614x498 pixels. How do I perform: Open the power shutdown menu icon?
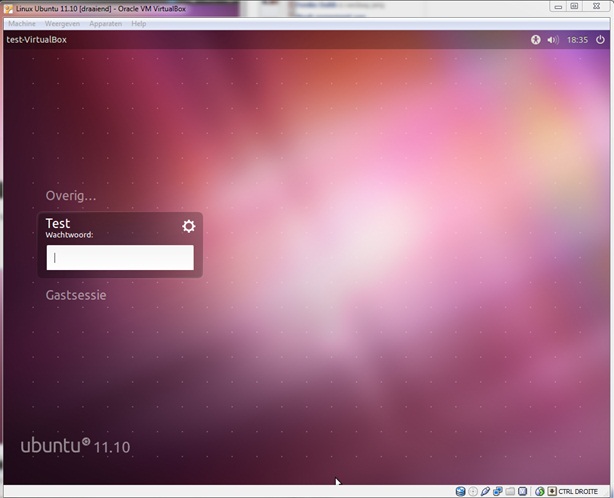click(600, 40)
